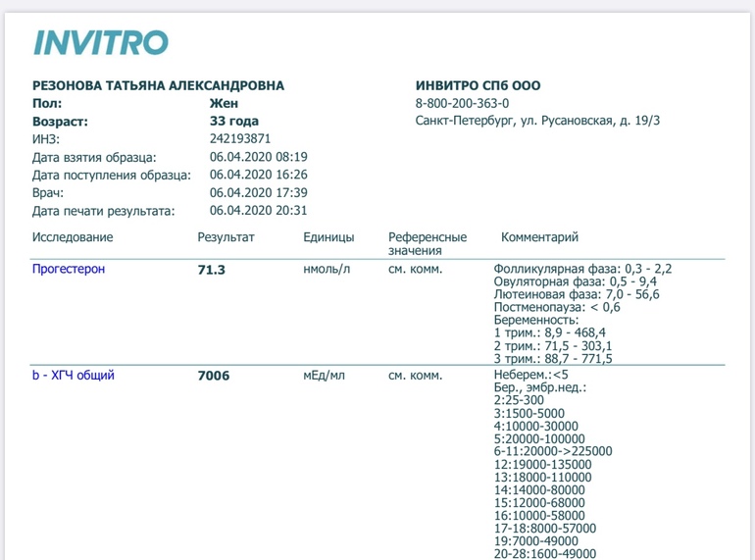Screen dimensions: 755x560
Task: Click the Единицы column header
Action: coord(328,237)
